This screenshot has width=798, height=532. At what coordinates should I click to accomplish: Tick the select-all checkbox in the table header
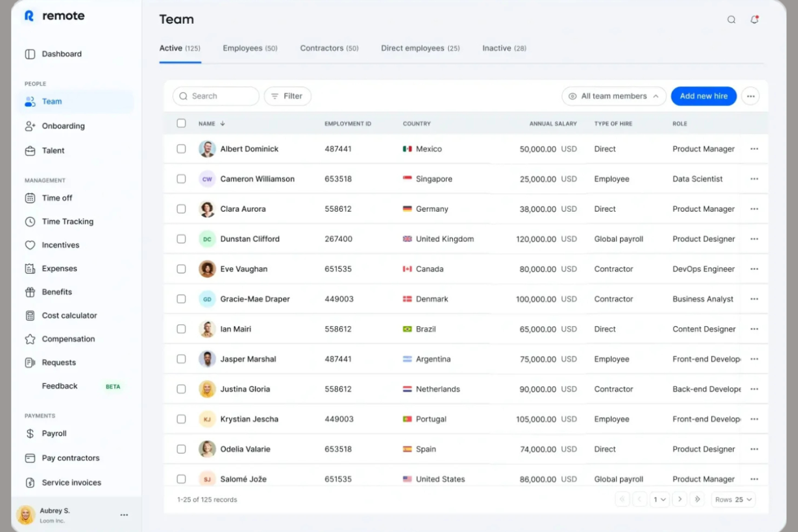click(181, 123)
